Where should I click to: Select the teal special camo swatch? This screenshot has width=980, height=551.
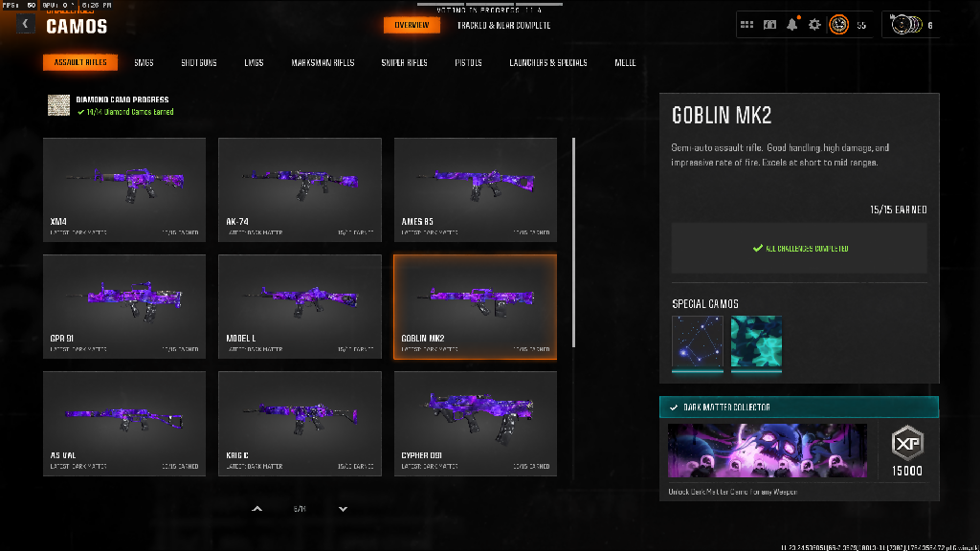coord(756,343)
